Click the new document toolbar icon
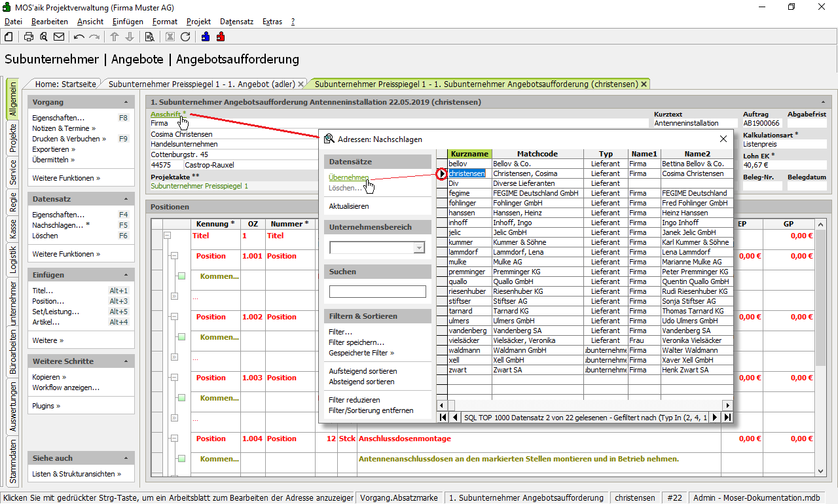This screenshot has height=504, width=838. [9, 37]
